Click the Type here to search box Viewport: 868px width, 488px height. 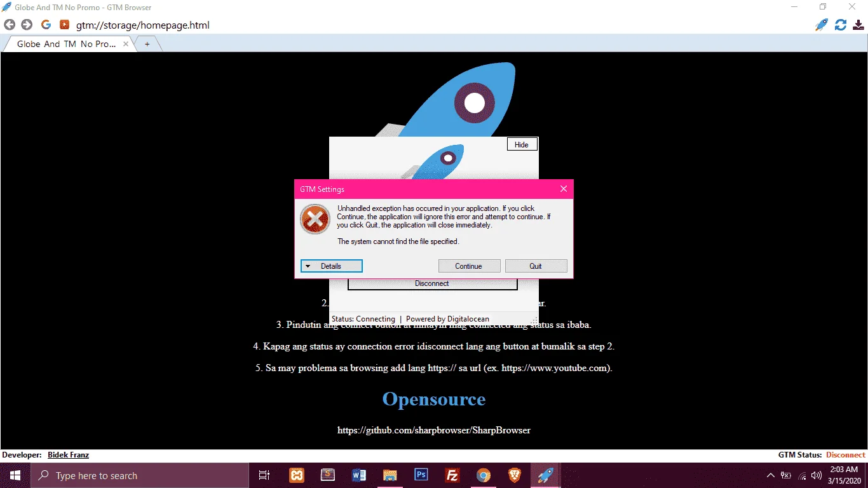pos(139,475)
